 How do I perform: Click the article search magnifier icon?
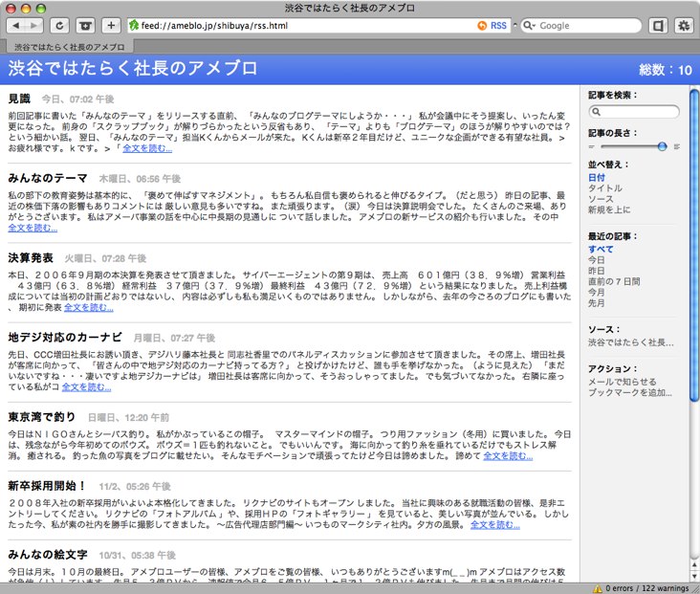[x=596, y=112]
